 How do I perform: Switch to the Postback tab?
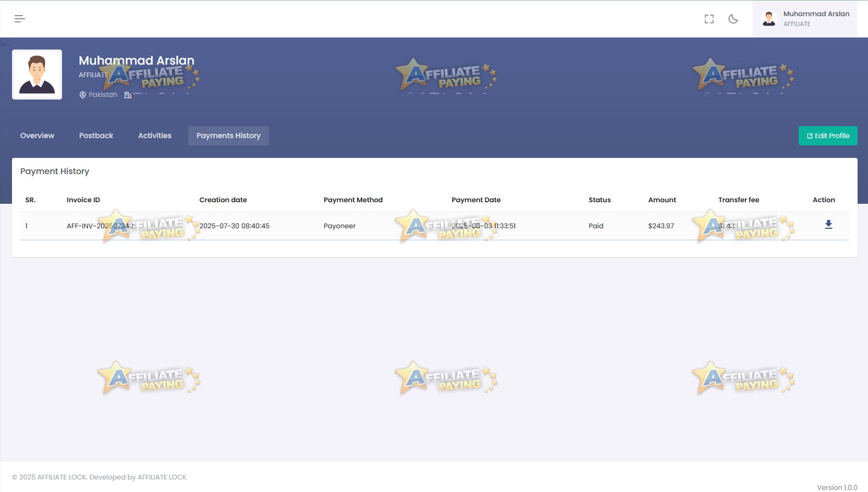coord(96,136)
